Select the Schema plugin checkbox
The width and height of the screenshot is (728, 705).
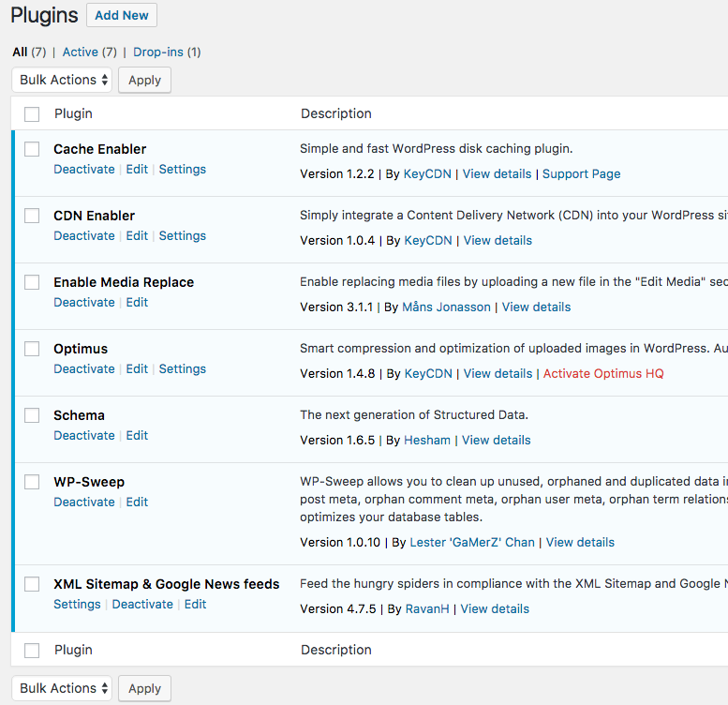pyautogui.click(x=32, y=415)
